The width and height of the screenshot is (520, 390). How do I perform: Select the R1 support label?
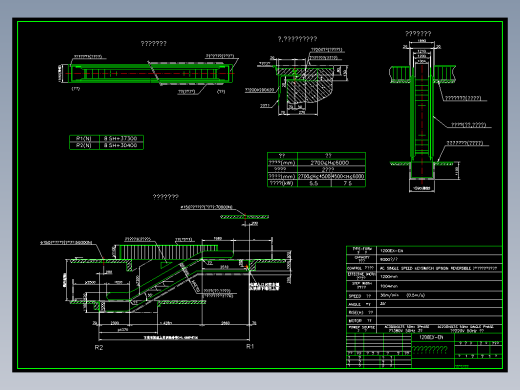250,346
